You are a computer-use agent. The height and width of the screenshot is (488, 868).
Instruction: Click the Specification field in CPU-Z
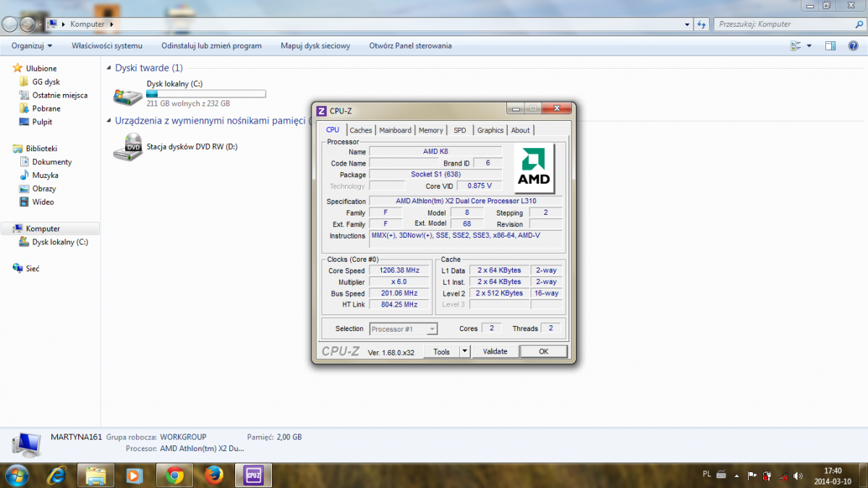tap(466, 201)
